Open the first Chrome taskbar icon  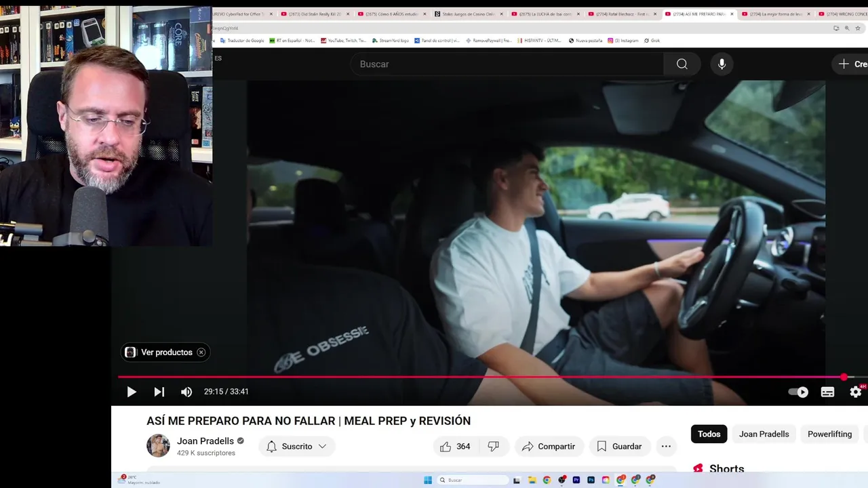pyautogui.click(x=547, y=480)
